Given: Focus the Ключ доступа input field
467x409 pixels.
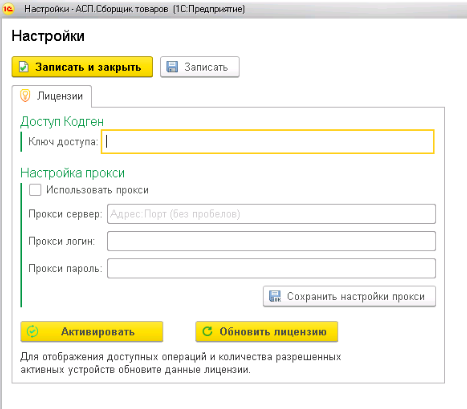Looking at the screenshot, I should 268,142.
